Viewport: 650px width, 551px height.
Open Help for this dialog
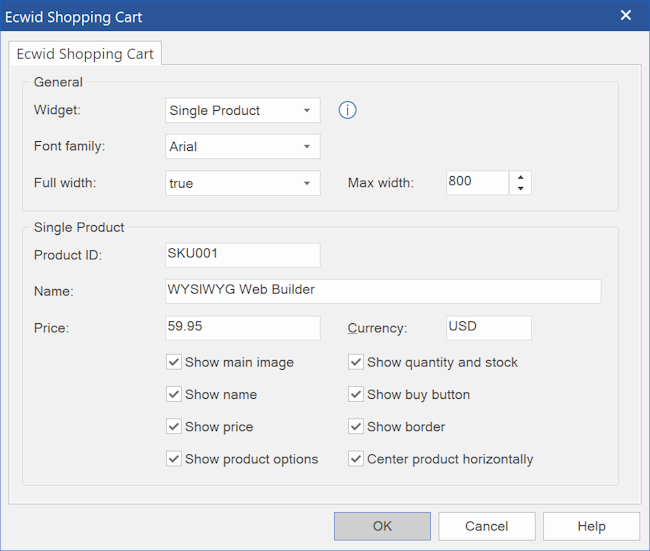pyautogui.click(x=592, y=526)
